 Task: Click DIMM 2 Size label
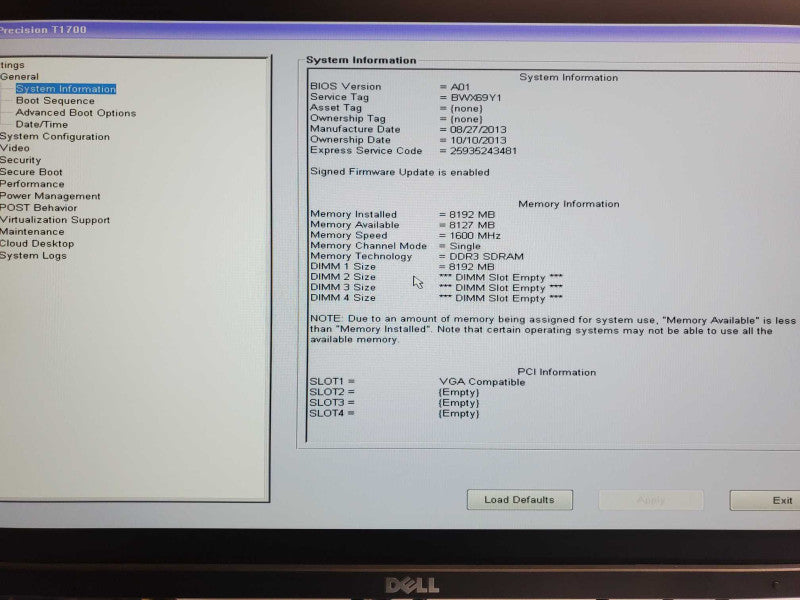(343, 277)
